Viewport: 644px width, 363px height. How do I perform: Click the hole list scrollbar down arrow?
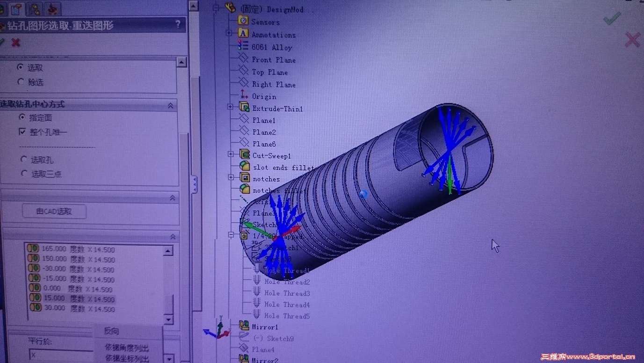169,319
